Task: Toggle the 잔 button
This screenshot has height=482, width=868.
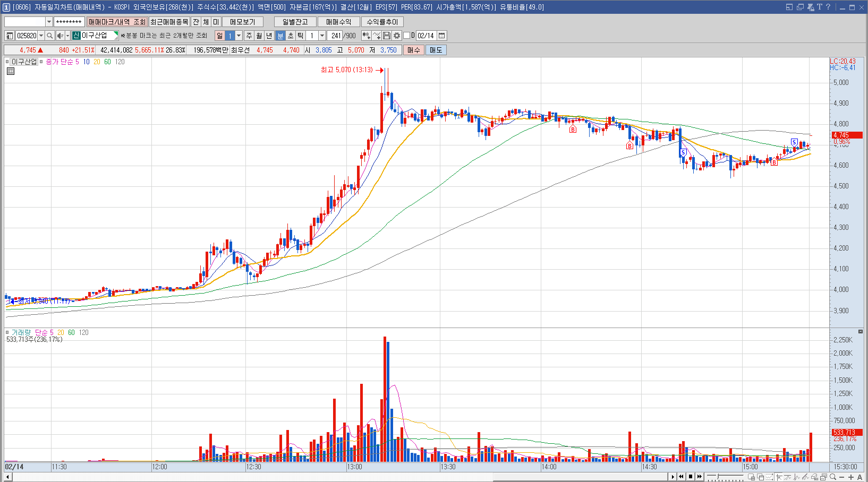Action: tap(196, 22)
